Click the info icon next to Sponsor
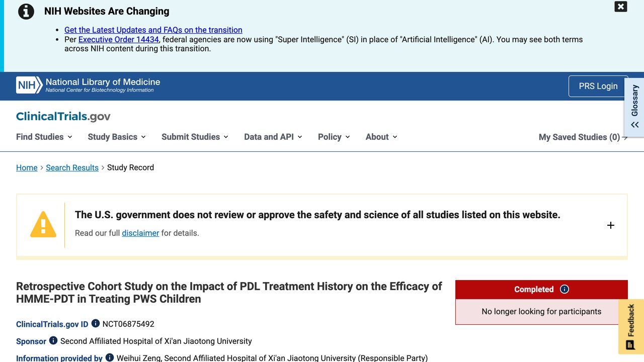644x362 pixels. pyautogui.click(x=53, y=340)
